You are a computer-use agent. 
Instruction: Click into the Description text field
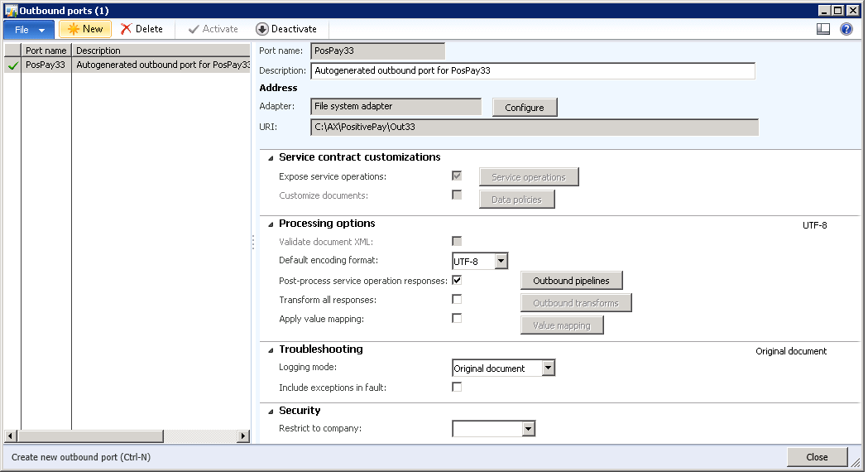pyautogui.click(x=533, y=71)
